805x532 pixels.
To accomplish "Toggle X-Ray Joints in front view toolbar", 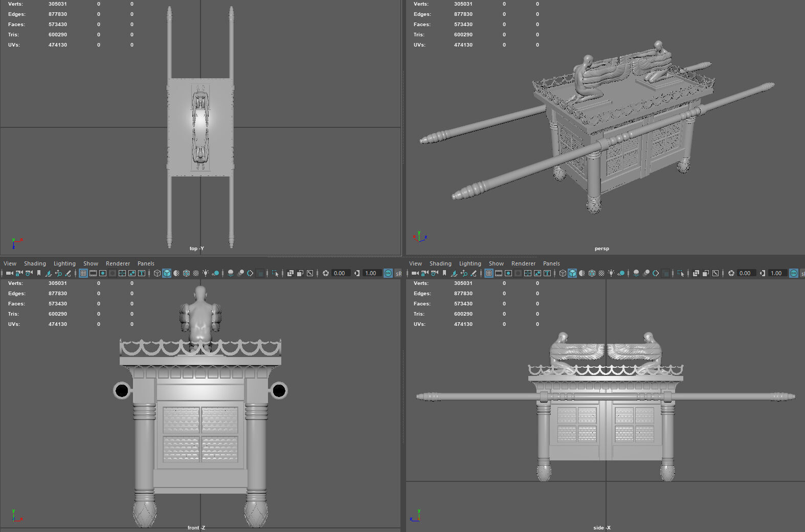I will pyautogui.click(x=310, y=273).
